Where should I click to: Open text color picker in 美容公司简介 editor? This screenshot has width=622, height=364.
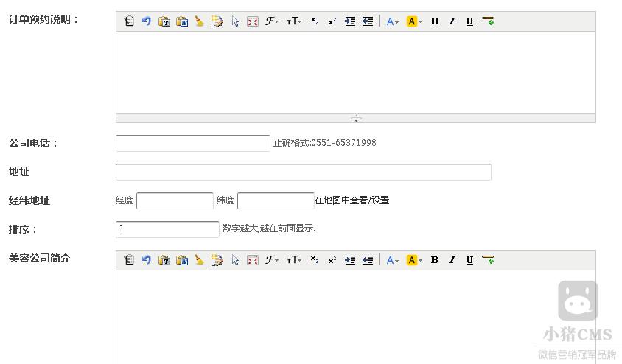coord(392,260)
